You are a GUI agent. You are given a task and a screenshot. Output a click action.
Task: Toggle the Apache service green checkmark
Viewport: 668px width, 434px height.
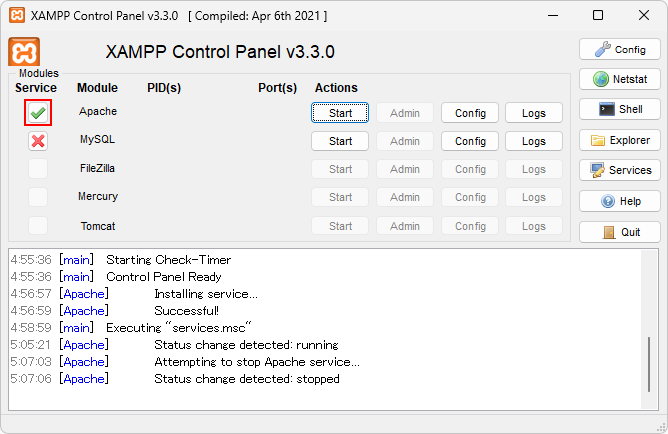click(x=38, y=113)
